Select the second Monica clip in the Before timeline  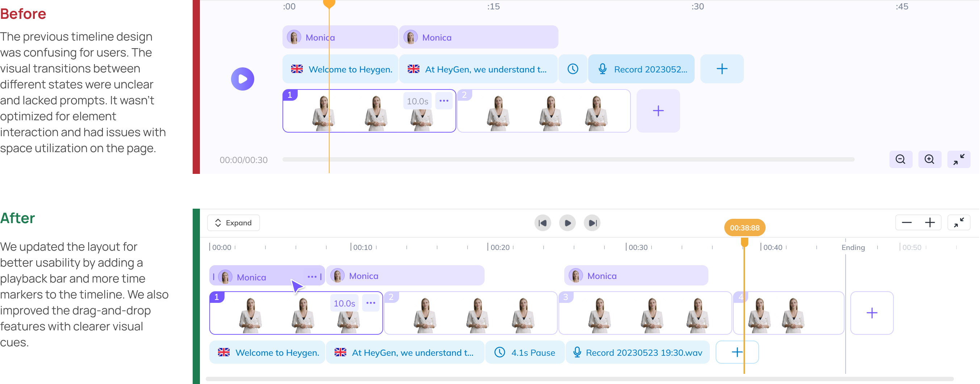point(478,37)
